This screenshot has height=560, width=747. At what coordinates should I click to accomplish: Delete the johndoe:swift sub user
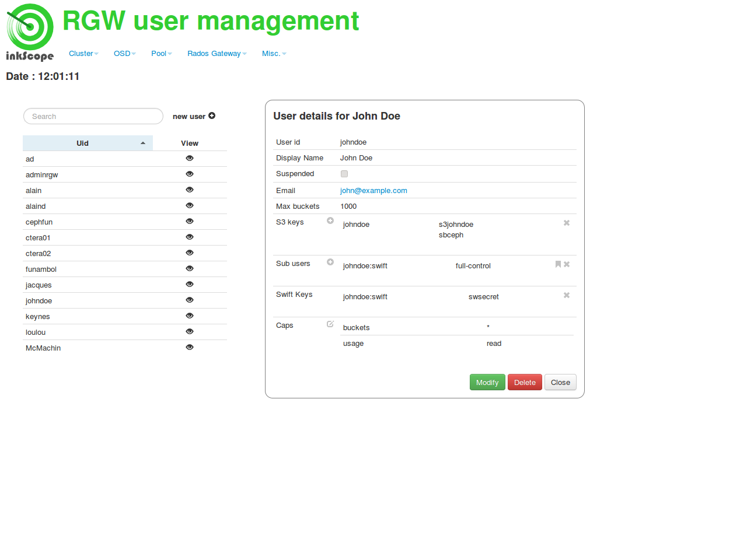tap(567, 264)
